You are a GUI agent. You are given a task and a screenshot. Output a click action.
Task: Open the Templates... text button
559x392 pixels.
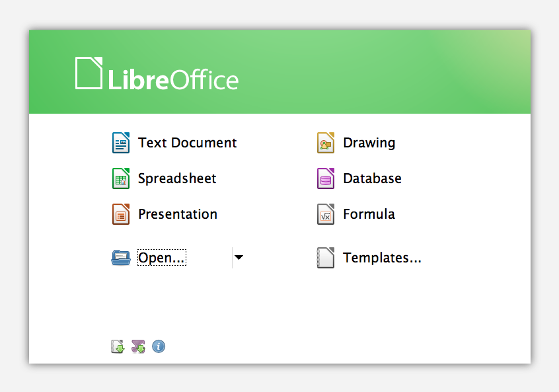click(x=382, y=258)
